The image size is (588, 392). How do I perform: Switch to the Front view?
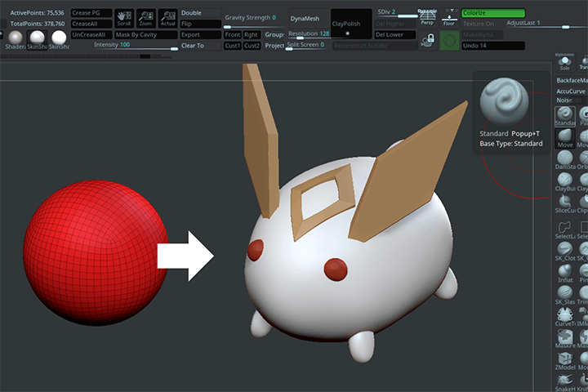[233, 34]
